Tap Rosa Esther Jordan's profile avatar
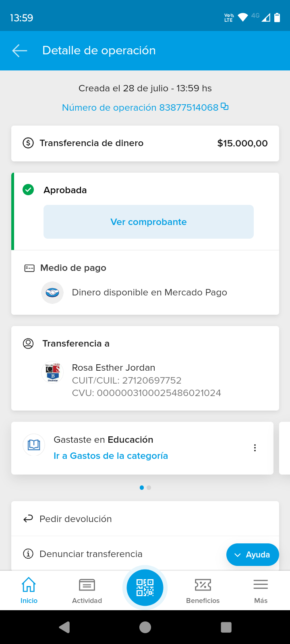This screenshot has height=644, width=290. (x=52, y=372)
